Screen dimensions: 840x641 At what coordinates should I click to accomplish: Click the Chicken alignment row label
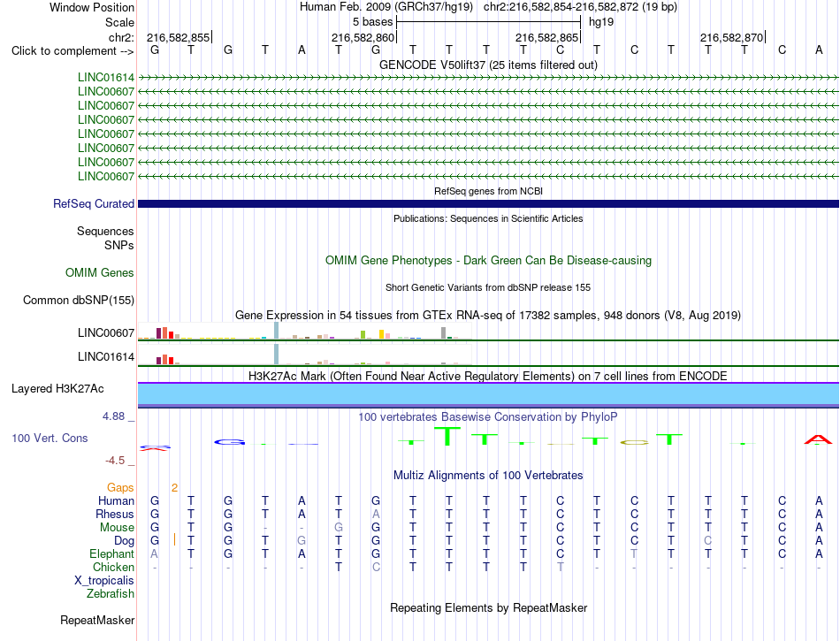113,567
